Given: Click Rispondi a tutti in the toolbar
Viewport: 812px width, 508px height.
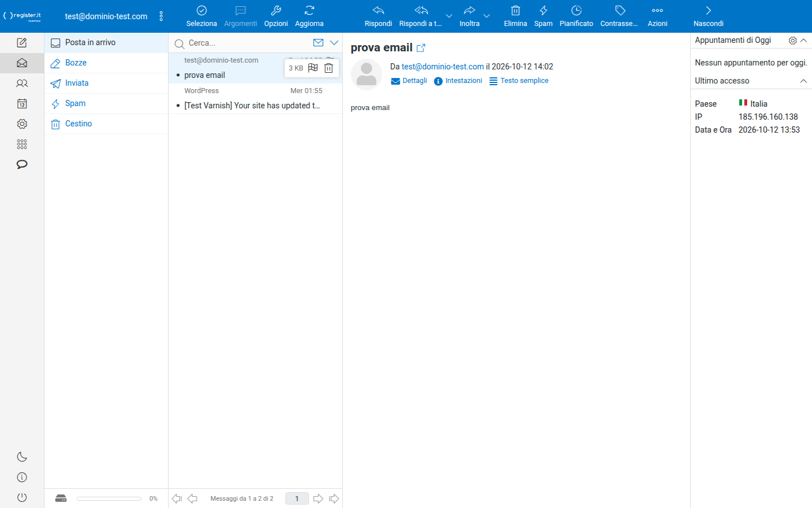Looking at the screenshot, I should 421,16.
